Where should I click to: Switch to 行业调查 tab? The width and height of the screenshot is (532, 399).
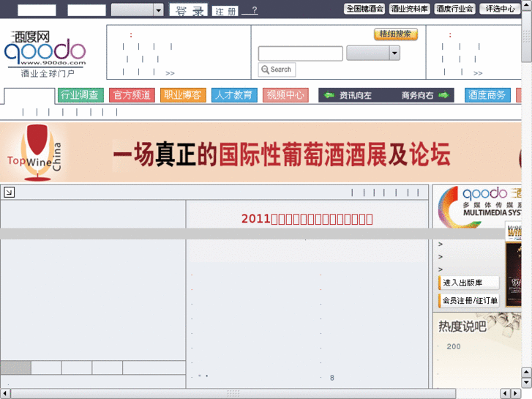point(80,94)
